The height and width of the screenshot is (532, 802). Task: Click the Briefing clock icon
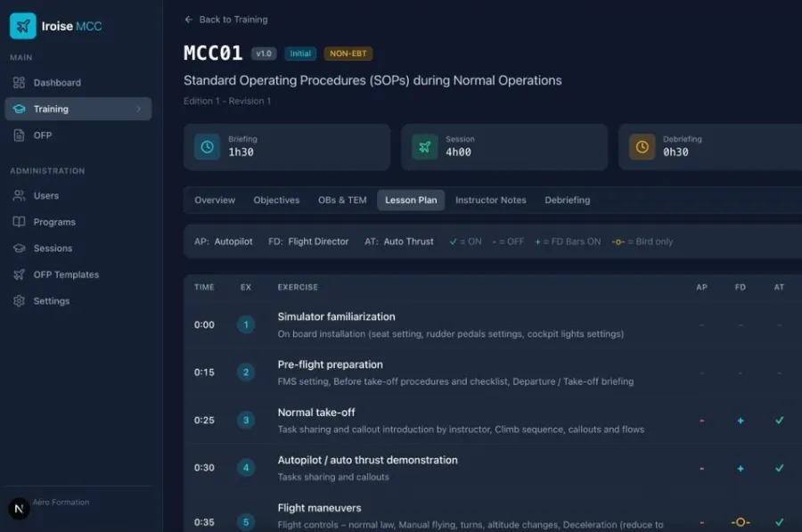[x=207, y=147]
